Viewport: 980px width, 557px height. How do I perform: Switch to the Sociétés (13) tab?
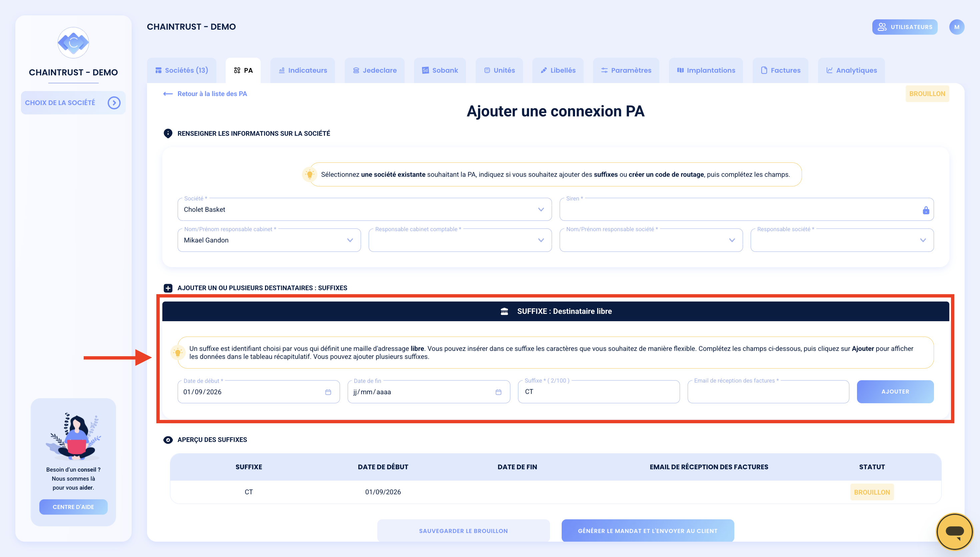coord(182,70)
